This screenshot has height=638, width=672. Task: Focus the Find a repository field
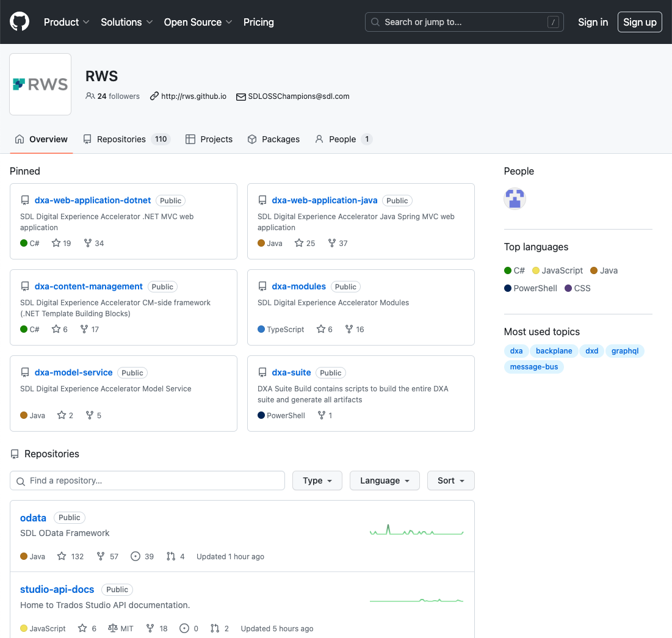point(148,480)
